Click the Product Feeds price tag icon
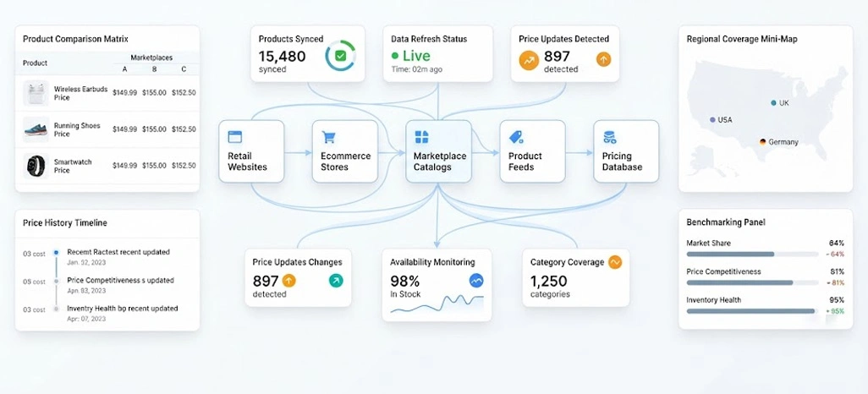This screenshot has width=868, height=394. click(516, 137)
